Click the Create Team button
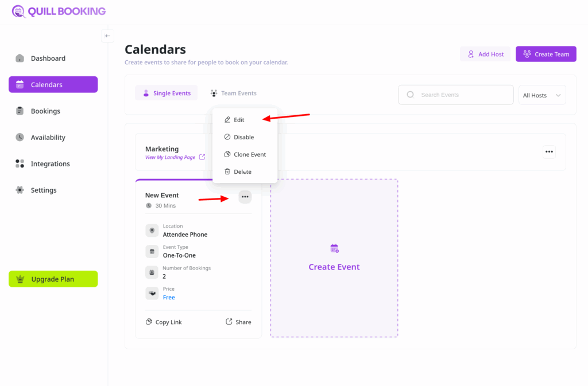The image size is (588, 386). [546, 54]
